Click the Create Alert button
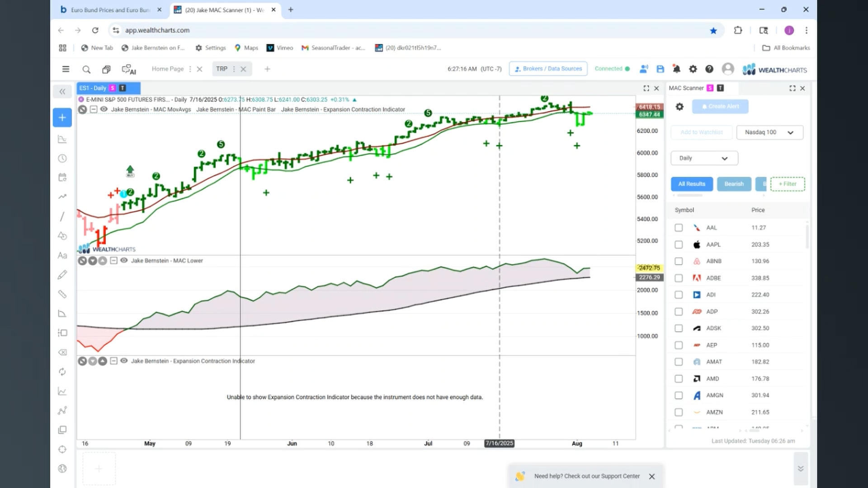 click(720, 107)
